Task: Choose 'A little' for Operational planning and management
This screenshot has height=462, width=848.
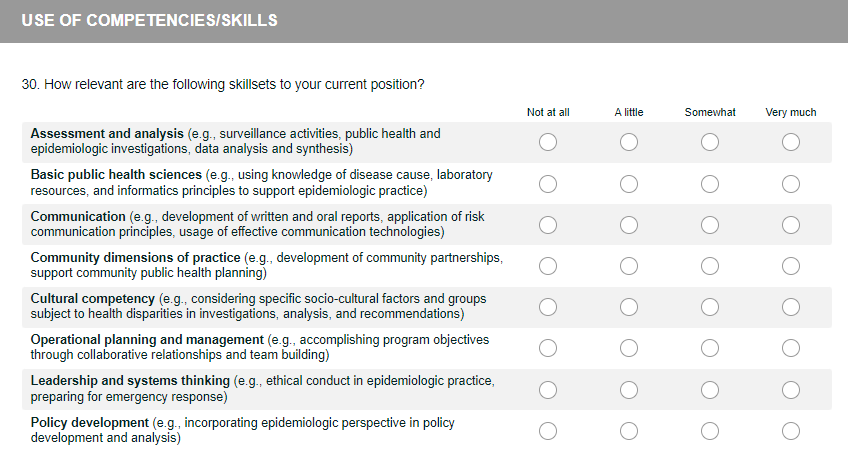Action: coord(629,348)
